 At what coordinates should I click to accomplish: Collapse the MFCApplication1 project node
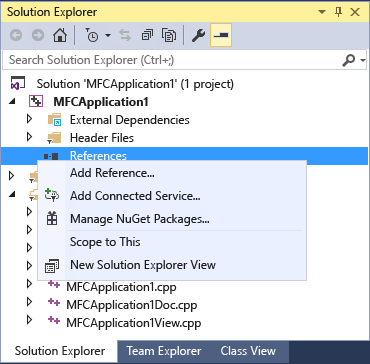(12, 102)
